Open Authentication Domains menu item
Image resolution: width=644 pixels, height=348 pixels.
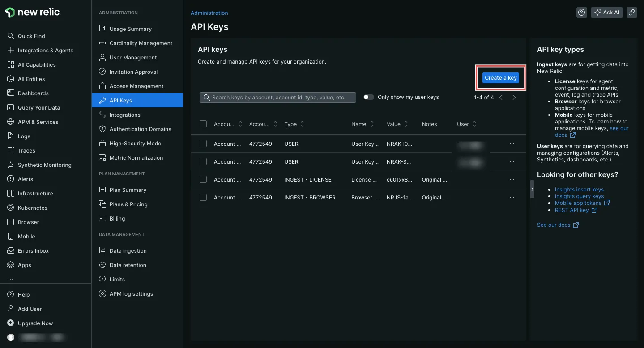pyautogui.click(x=137, y=129)
